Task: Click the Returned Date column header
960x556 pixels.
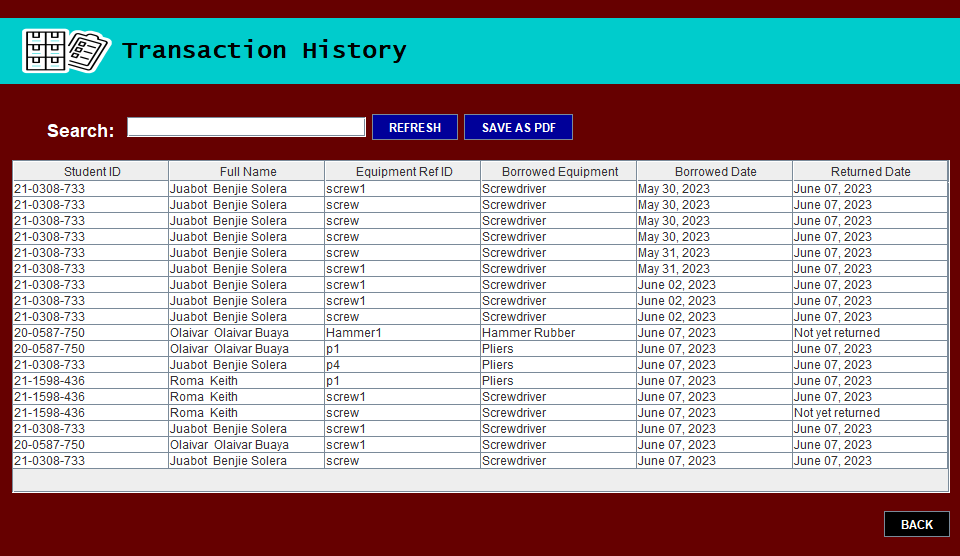Action: tap(870, 172)
